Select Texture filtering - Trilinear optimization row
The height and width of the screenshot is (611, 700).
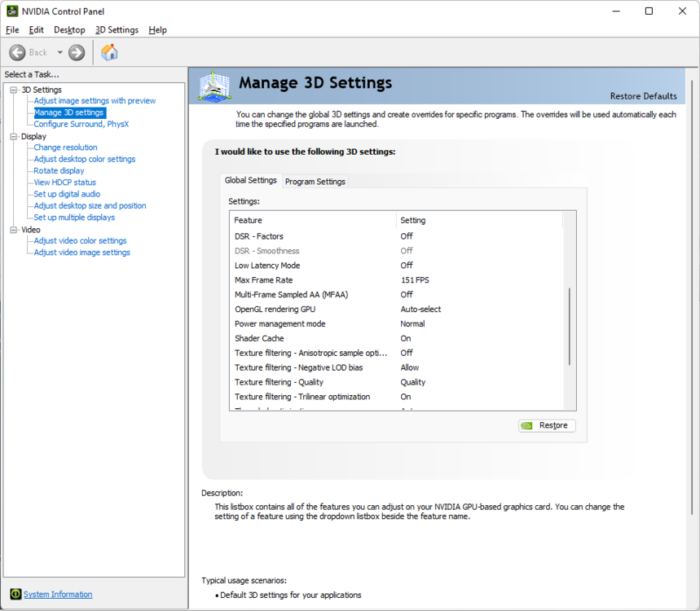pos(396,397)
